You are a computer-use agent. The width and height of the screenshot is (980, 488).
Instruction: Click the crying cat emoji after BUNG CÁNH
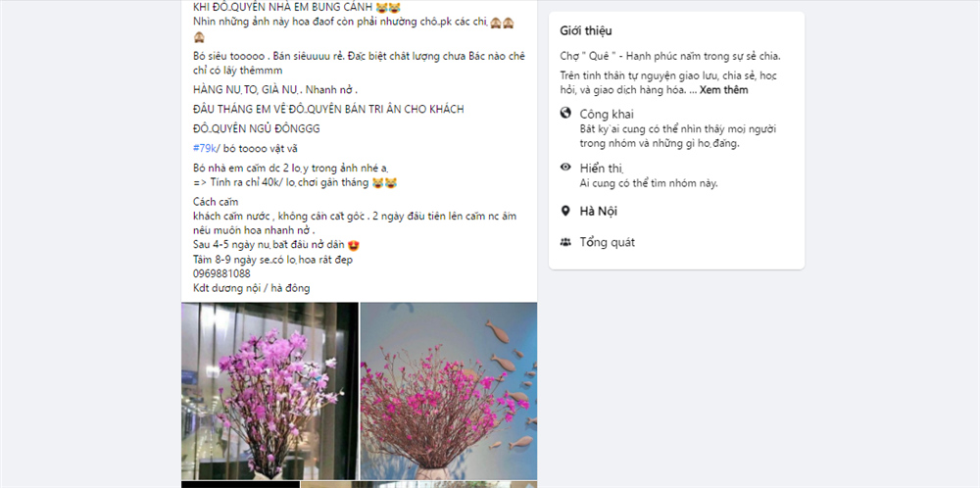click(388, 8)
